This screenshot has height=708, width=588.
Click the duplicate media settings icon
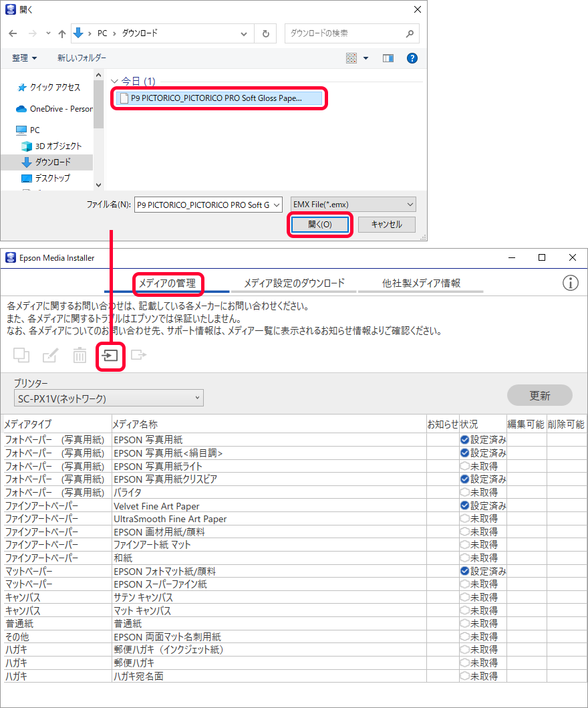tap(21, 356)
